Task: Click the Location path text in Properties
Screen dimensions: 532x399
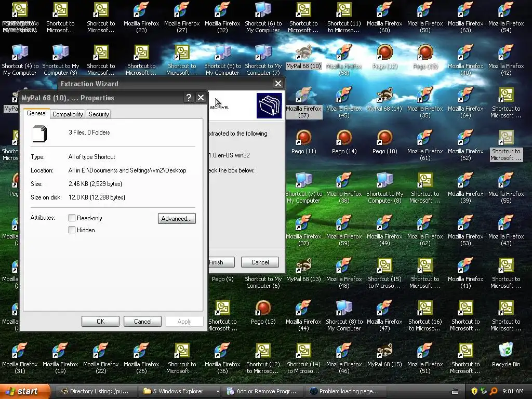Action: pos(127,170)
